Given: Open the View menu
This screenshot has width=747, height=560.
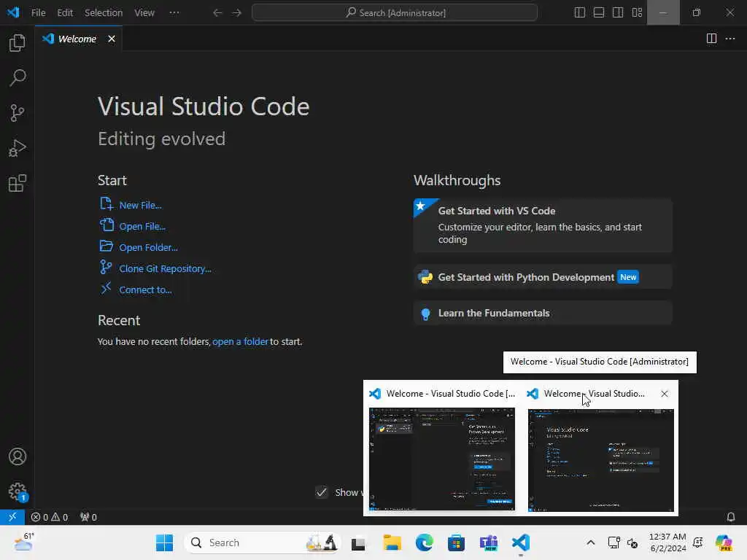Looking at the screenshot, I should pyautogui.click(x=144, y=13).
